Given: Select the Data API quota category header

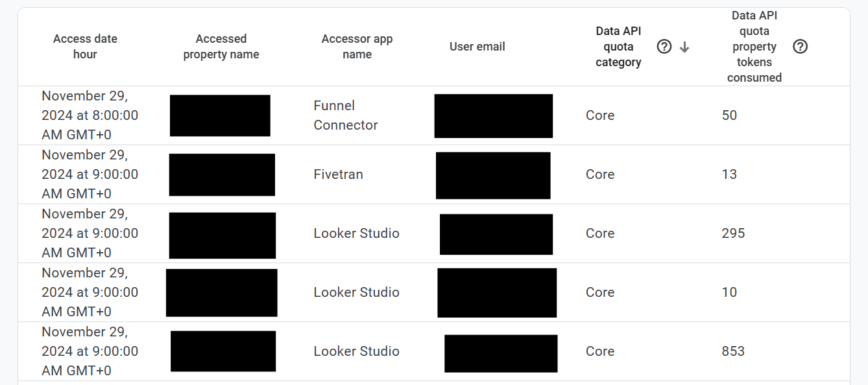Looking at the screenshot, I should (618, 47).
